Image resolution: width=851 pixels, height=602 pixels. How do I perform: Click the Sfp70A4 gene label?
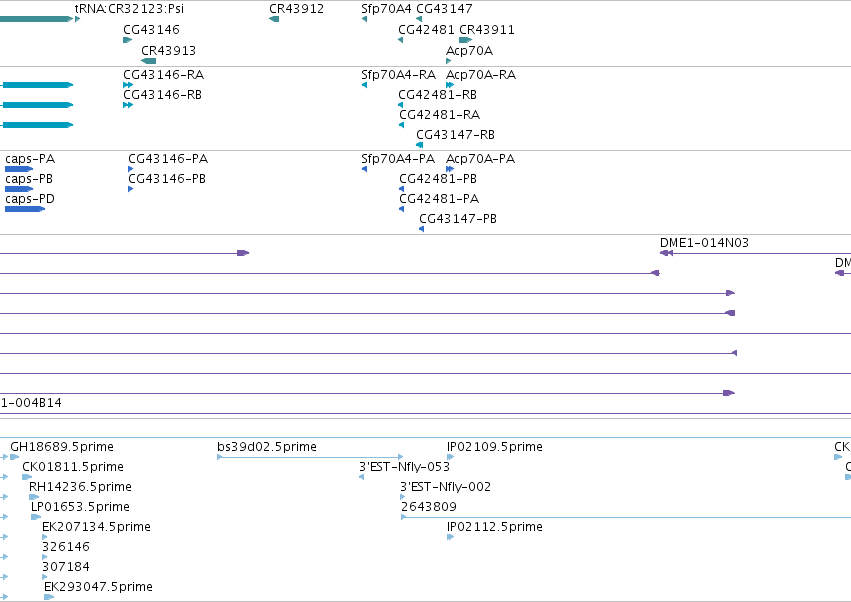coord(386,9)
